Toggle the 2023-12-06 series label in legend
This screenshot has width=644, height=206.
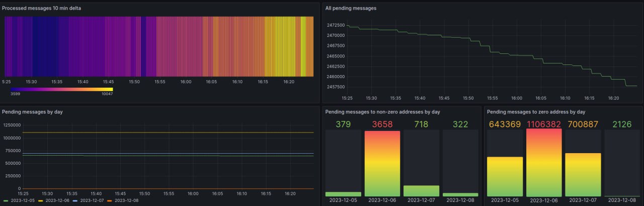pyautogui.click(x=57, y=200)
